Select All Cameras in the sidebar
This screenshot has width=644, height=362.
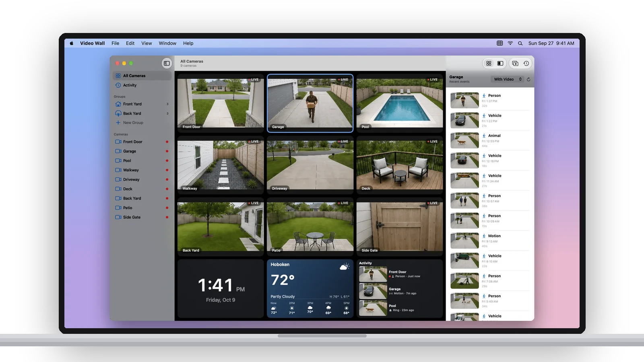coord(142,76)
